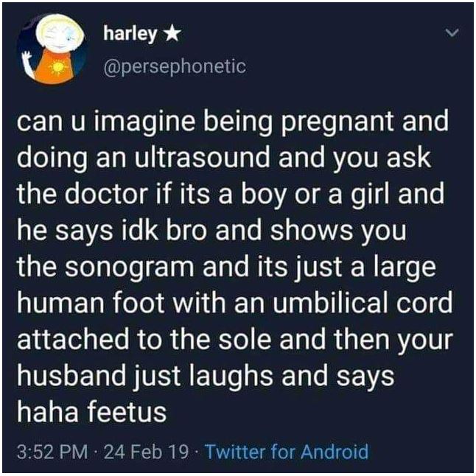Click the 3:52 PM timestamp
This screenshot has height=476, width=476.
coord(52,452)
